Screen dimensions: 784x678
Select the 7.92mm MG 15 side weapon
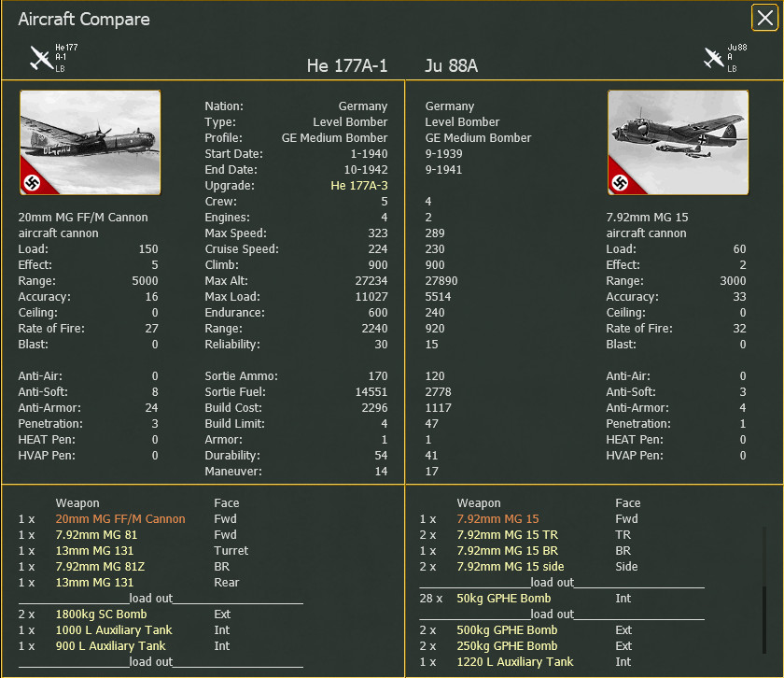(511, 567)
